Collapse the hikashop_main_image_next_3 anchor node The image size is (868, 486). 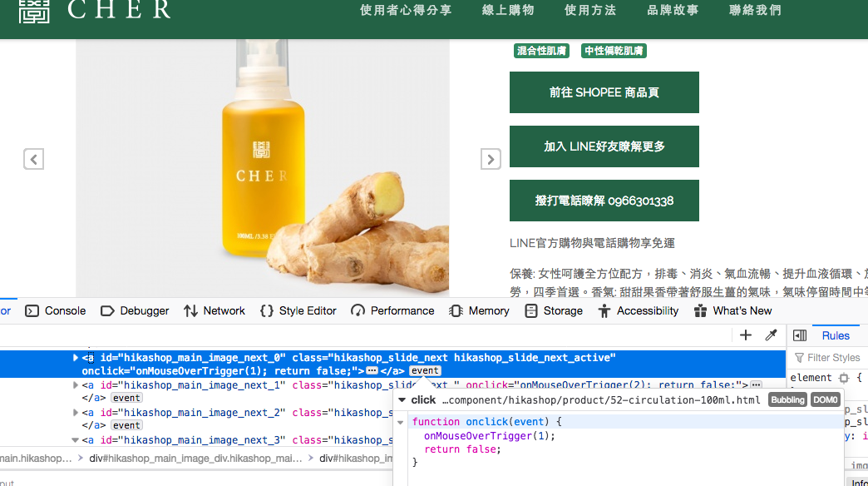pos(76,440)
